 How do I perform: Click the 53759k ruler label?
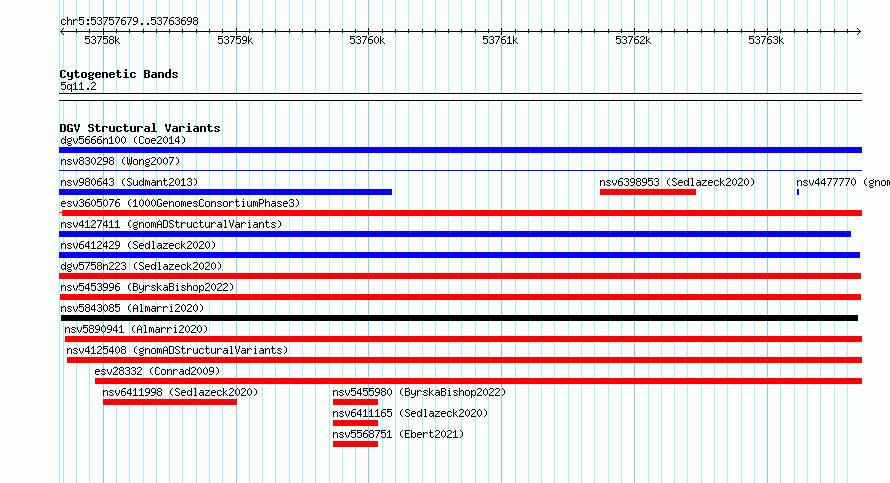pyautogui.click(x=235, y=40)
